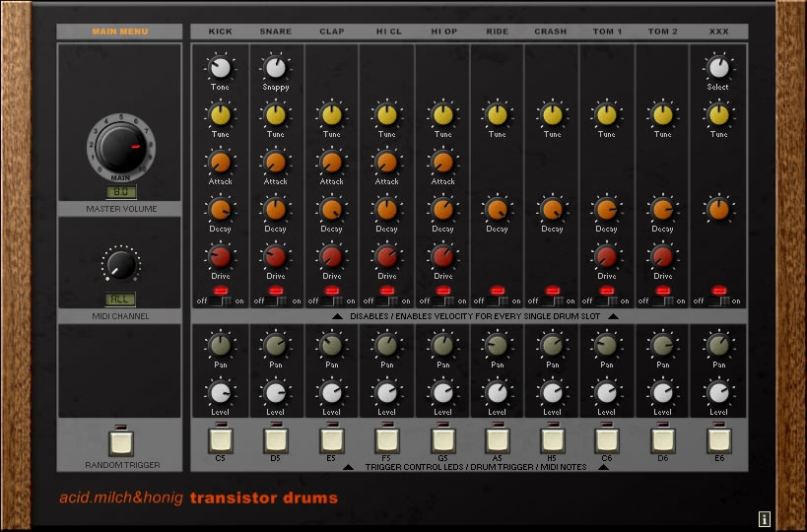This screenshot has width=807, height=532.
Task: Trigger the Ride pad A5
Action: (x=498, y=440)
